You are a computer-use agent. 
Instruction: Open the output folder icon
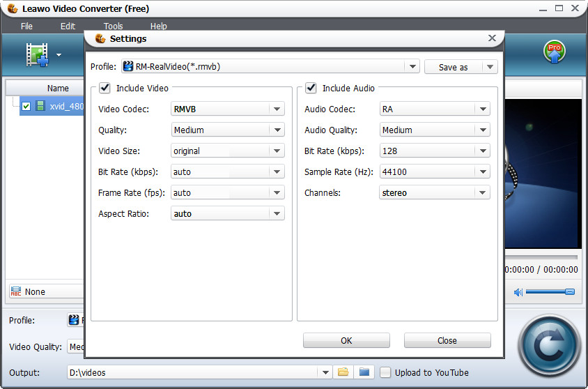tap(343, 372)
